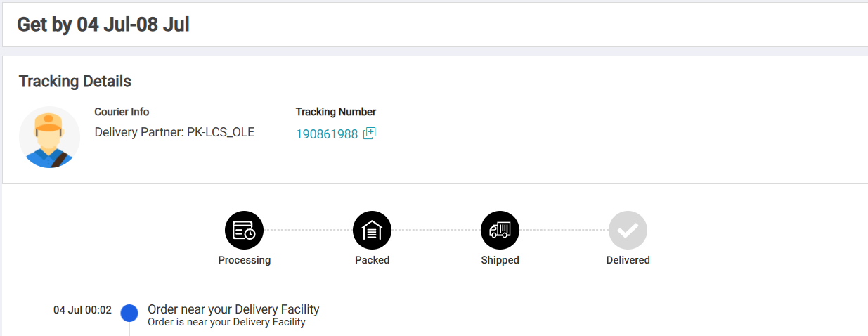868x336 pixels.
Task: Click the Tracking Number label
Action: tap(336, 112)
